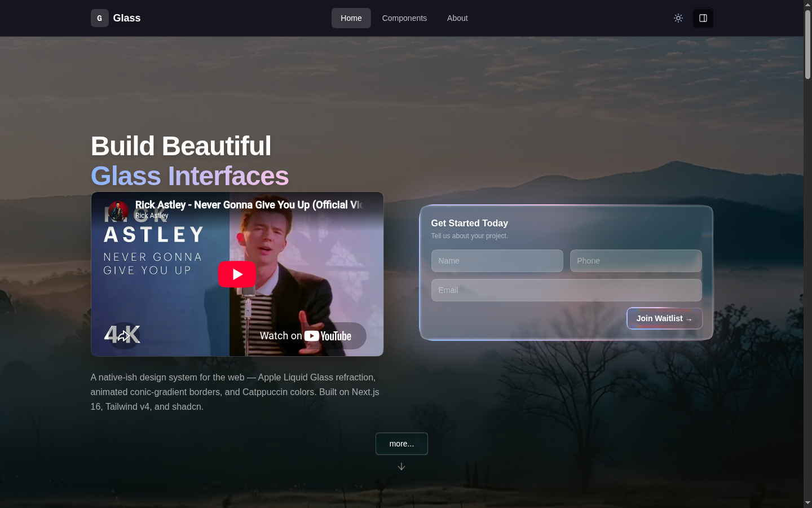Open Rick Astley channel avatar
This screenshot has width=812, height=508.
tap(118, 211)
